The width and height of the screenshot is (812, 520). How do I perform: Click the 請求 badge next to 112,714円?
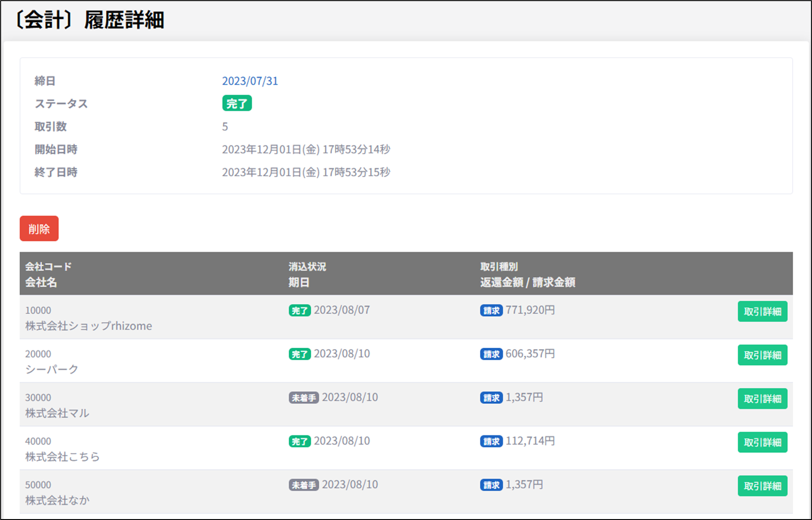click(491, 441)
